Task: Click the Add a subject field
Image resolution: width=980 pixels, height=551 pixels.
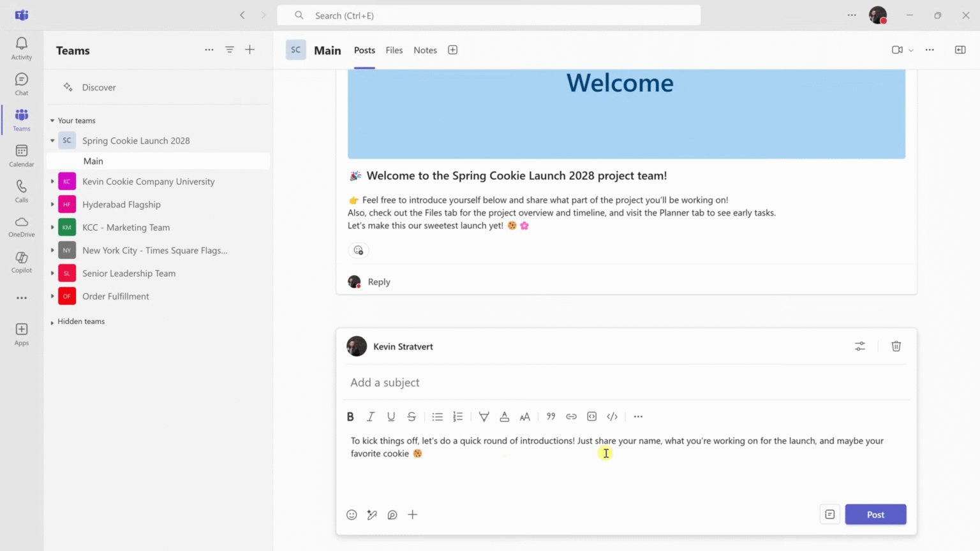Action: tap(627, 383)
